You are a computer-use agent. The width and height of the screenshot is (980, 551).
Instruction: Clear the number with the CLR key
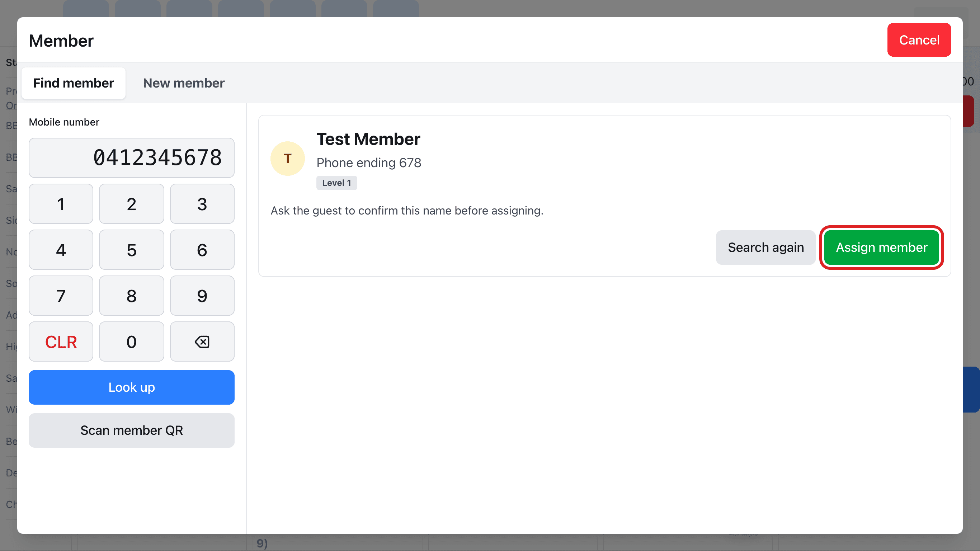click(61, 342)
